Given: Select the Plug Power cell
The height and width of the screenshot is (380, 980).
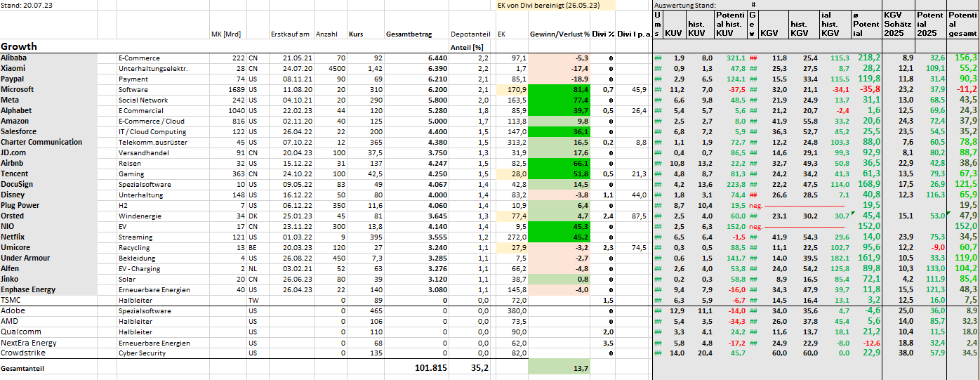Looking at the screenshot, I should click(x=48, y=205).
